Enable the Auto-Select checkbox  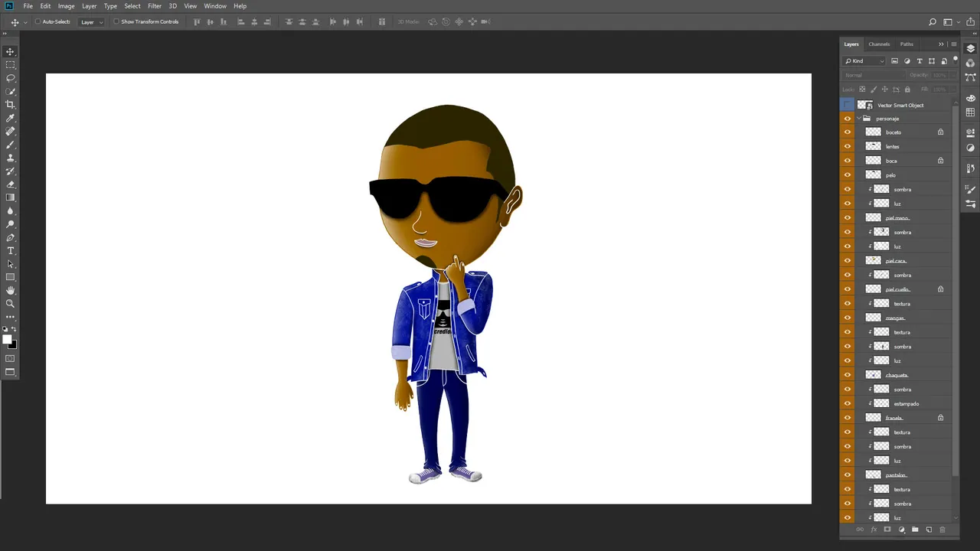(38, 21)
